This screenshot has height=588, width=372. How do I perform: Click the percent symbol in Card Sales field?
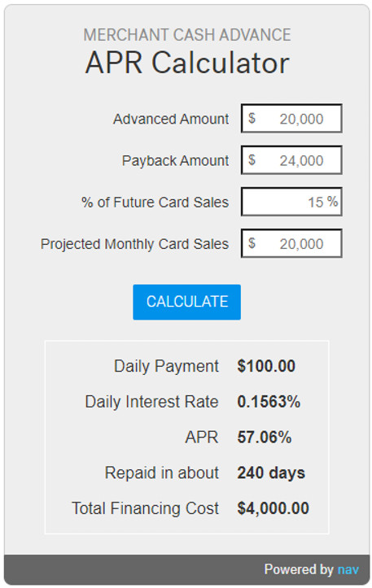pyautogui.click(x=332, y=202)
